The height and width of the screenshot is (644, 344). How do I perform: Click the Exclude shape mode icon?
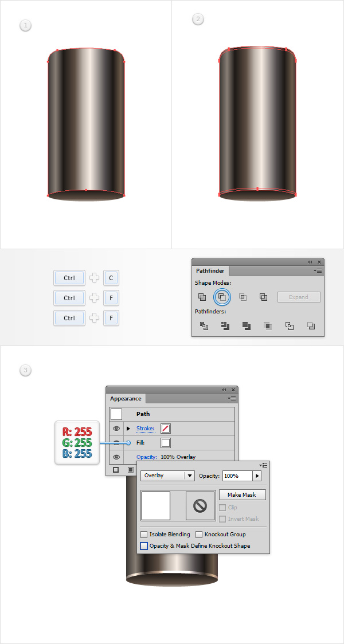tap(263, 297)
